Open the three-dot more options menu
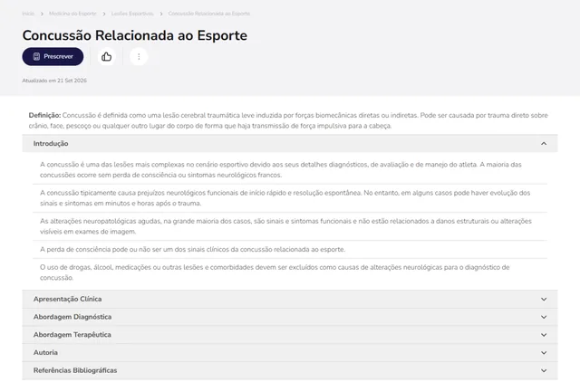Image resolution: width=580 pixels, height=392 pixels. (139, 56)
